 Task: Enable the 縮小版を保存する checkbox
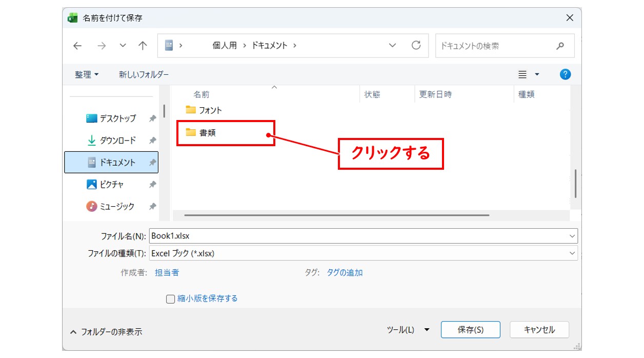(x=170, y=298)
